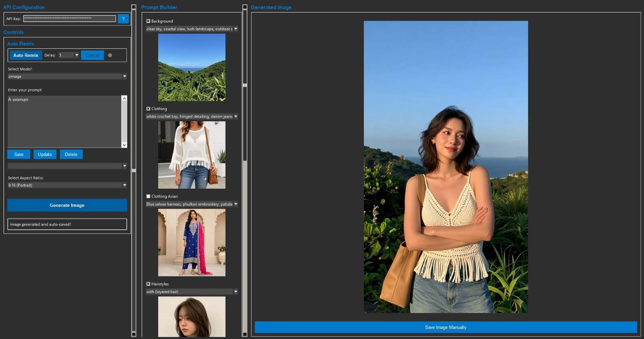This screenshot has height=339, width=644.
Task: Click the Prompt Builder scroll up arrow
Action: pos(245,7)
